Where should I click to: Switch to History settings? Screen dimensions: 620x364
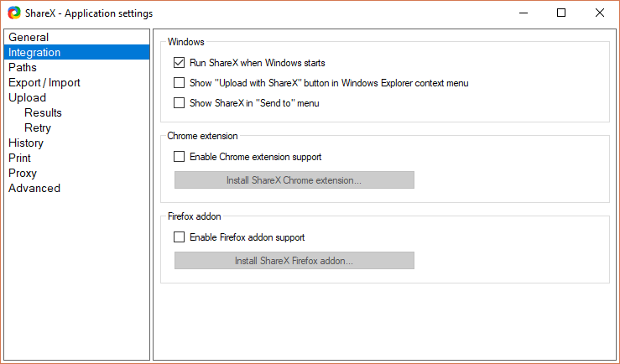(76, 143)
